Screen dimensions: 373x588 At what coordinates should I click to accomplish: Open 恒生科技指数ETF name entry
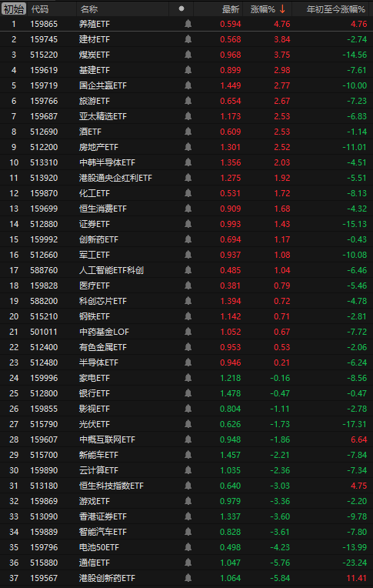coord(112,486)
